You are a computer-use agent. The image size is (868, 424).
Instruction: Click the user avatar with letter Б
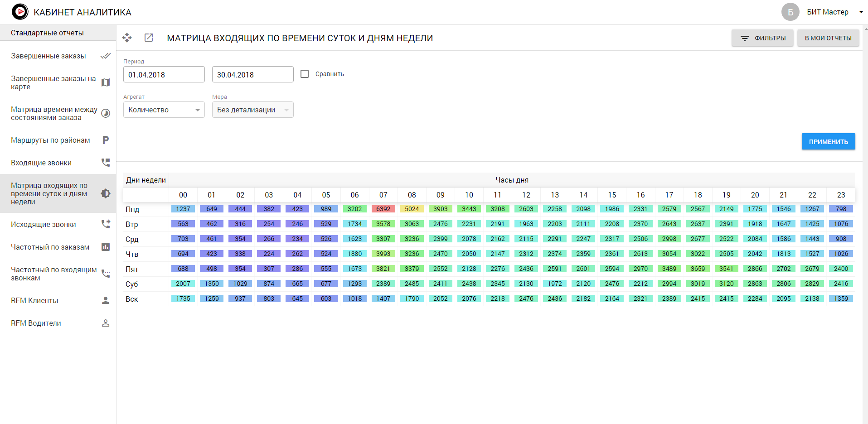click(790, 12)
